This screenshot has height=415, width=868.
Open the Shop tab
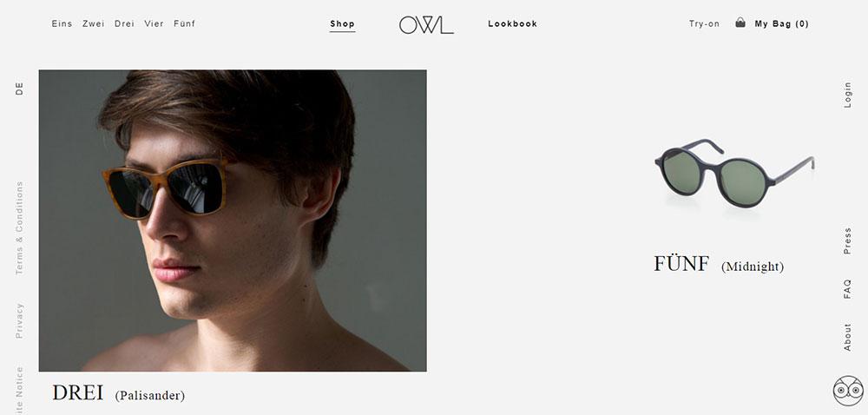coord(343,23)
